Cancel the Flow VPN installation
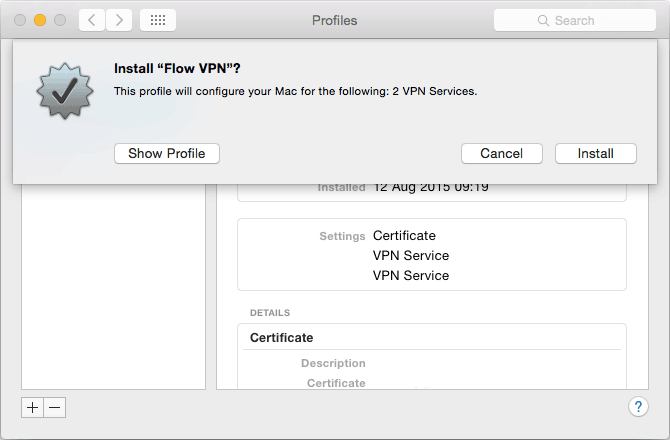Image resolution: width=670 pixels, height=440 pixels. tap(502, 153)
